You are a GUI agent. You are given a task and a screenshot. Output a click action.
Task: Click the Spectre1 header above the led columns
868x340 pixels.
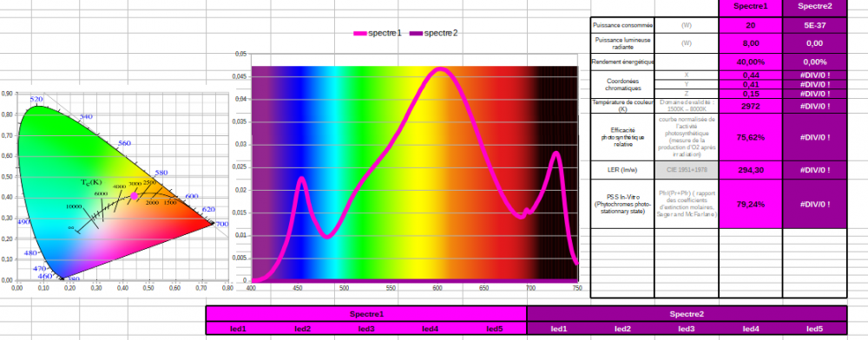[366, 314]
